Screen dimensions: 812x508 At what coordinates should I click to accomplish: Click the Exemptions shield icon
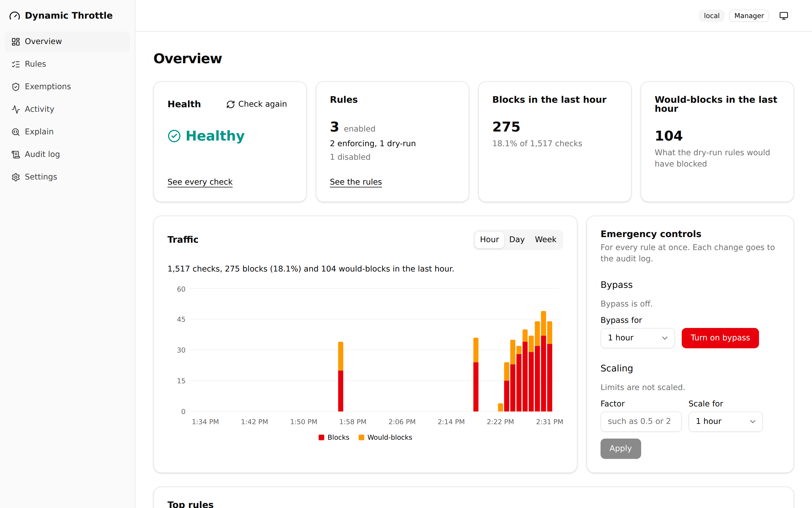(16, 87)
